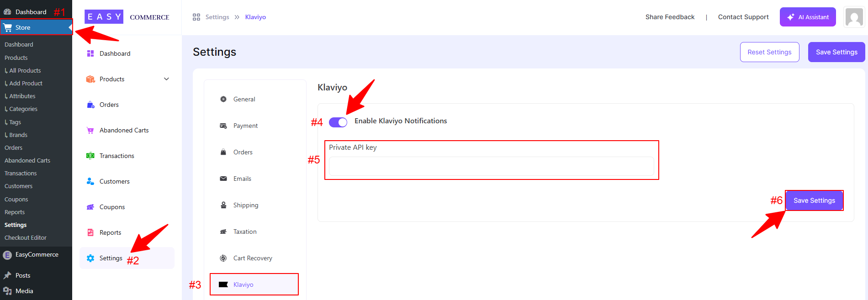Screen dimensions: 868x300
Task: Go to Categories in the Store submenu
Action: (23, 109)
